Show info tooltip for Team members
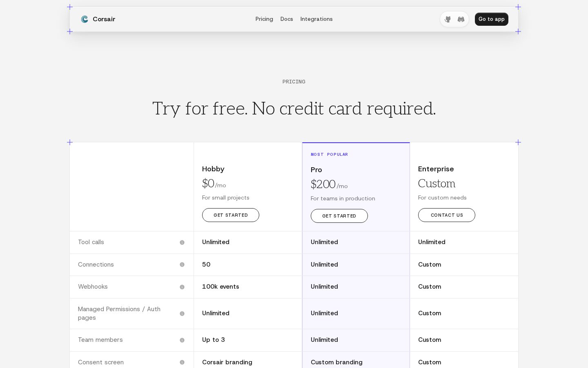This screenshot has height=368, width=588. point(182,340)
